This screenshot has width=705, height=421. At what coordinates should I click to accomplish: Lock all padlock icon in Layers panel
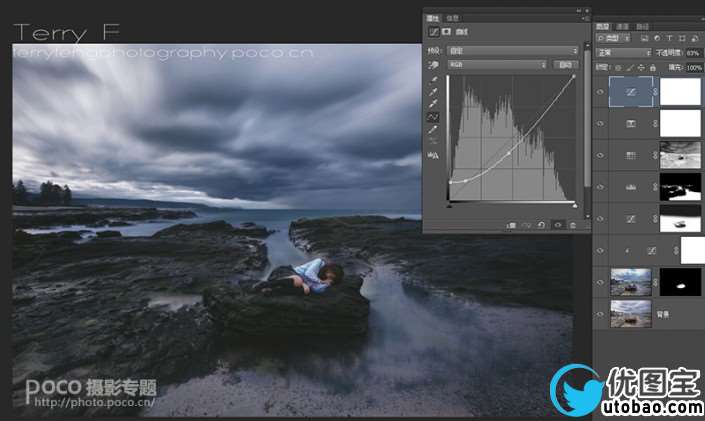653,67
